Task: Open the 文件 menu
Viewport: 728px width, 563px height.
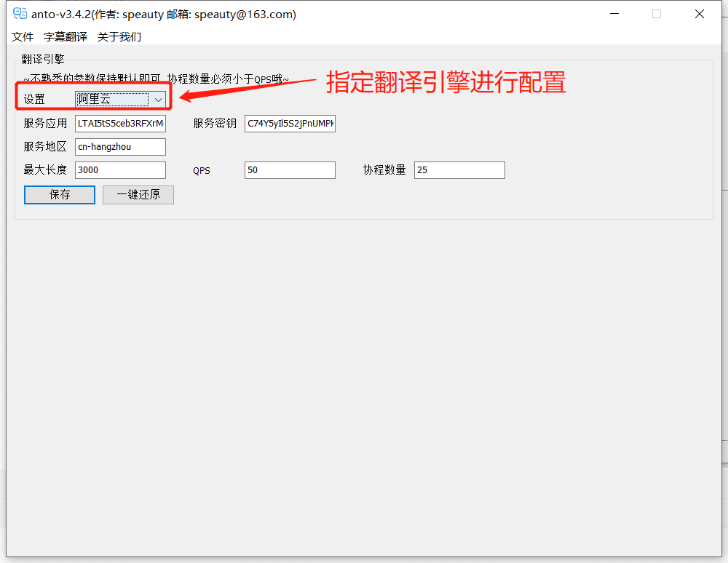Action: [x=22, y=36]
